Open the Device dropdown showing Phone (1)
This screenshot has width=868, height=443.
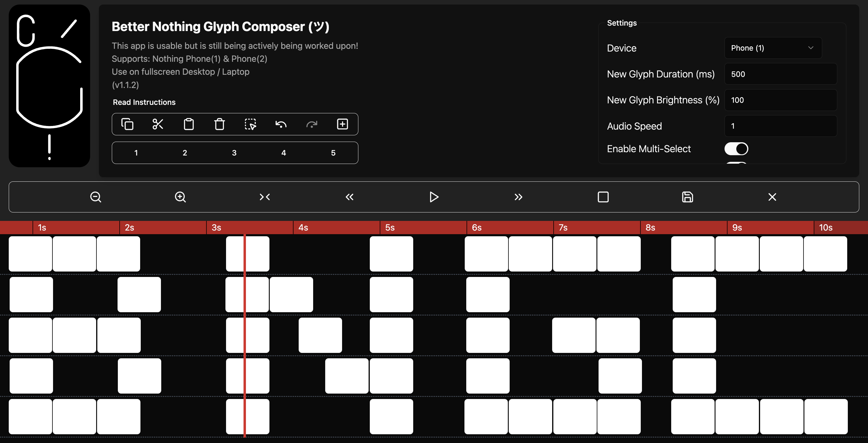point(773,48)
